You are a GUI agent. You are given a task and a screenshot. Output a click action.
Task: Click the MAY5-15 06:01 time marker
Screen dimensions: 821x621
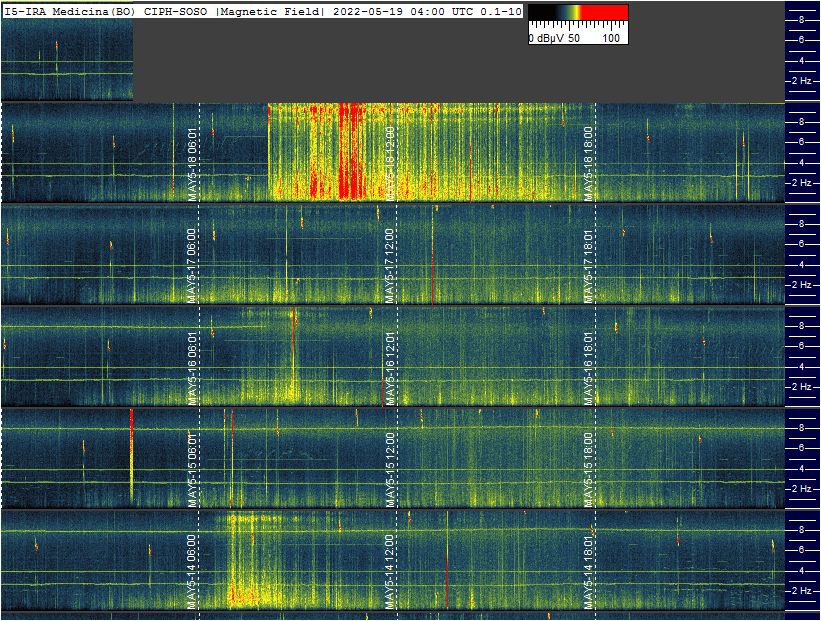pos(192,469)
